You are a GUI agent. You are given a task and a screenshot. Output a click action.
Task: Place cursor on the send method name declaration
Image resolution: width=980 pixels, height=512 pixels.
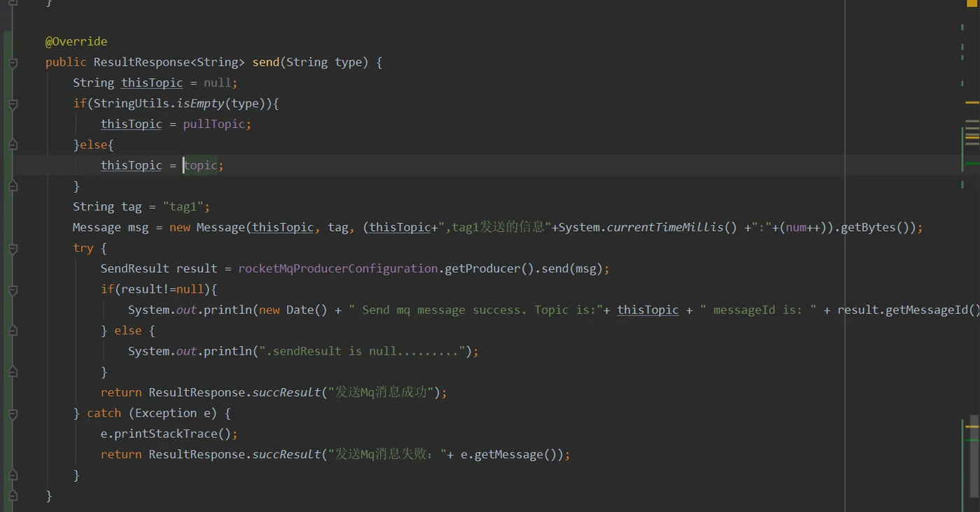(266, 62)
